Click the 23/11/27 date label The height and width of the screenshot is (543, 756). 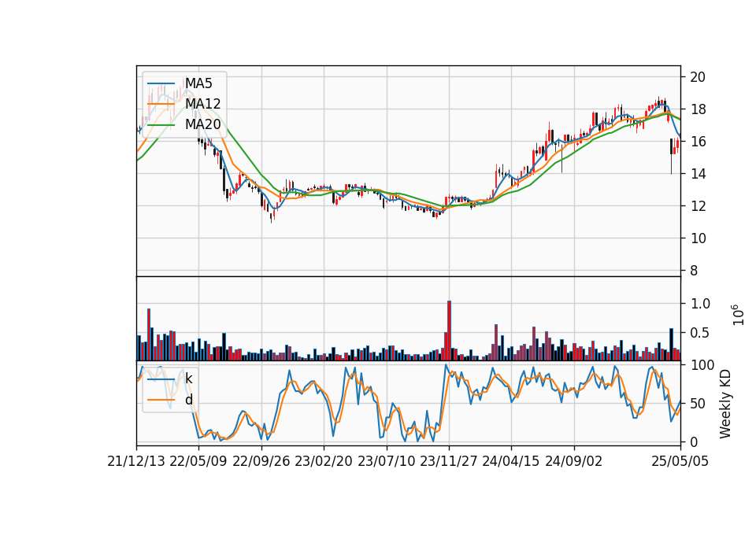click(x=449, y=461)
